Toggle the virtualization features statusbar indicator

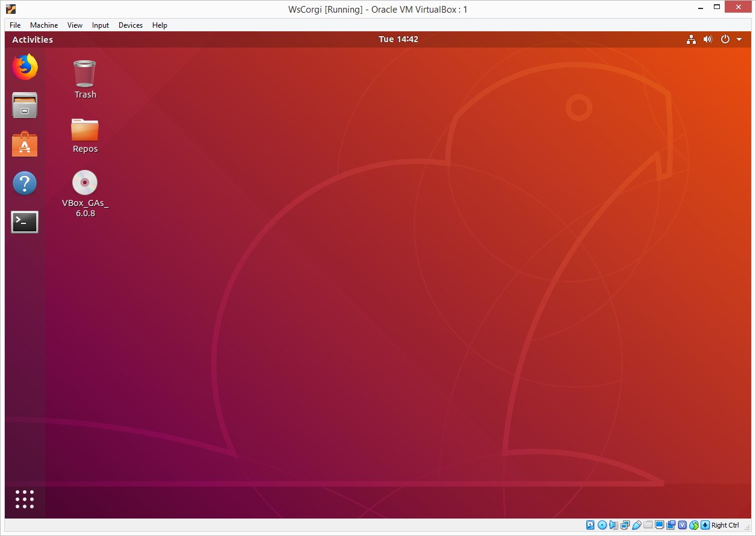point(683,525)
